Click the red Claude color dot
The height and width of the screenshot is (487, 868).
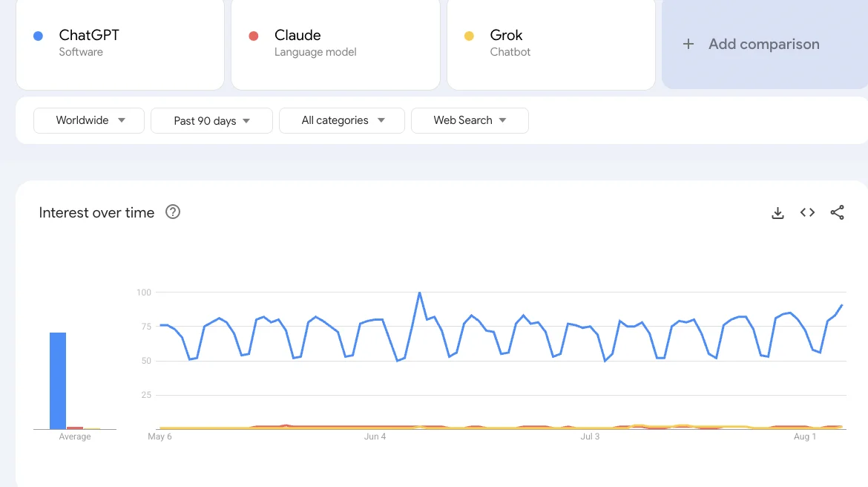point(254,36)
